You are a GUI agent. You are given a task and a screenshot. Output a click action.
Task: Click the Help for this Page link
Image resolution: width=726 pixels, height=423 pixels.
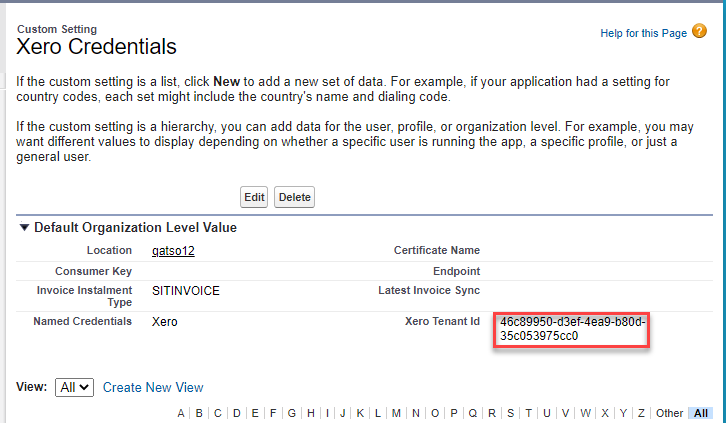pyautogui.click(x=643, y=33)
